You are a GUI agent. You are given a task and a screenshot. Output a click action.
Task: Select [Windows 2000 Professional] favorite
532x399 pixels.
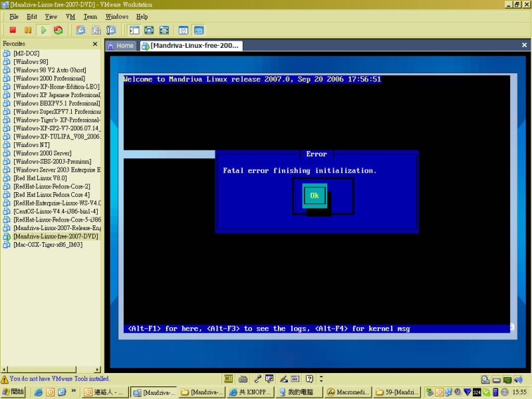[x=49, y=78]
